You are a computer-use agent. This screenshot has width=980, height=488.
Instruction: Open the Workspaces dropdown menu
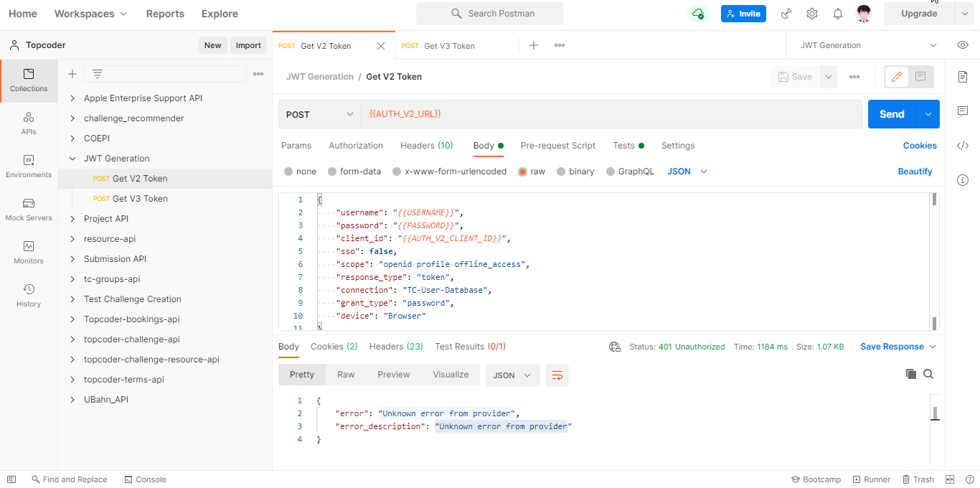(90, 14)
